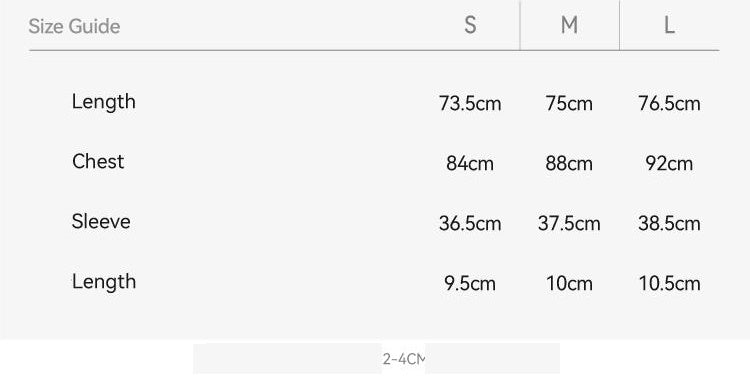Click the 75cm length value
Viewport: 750px width, 382px height.
[569, 103]
